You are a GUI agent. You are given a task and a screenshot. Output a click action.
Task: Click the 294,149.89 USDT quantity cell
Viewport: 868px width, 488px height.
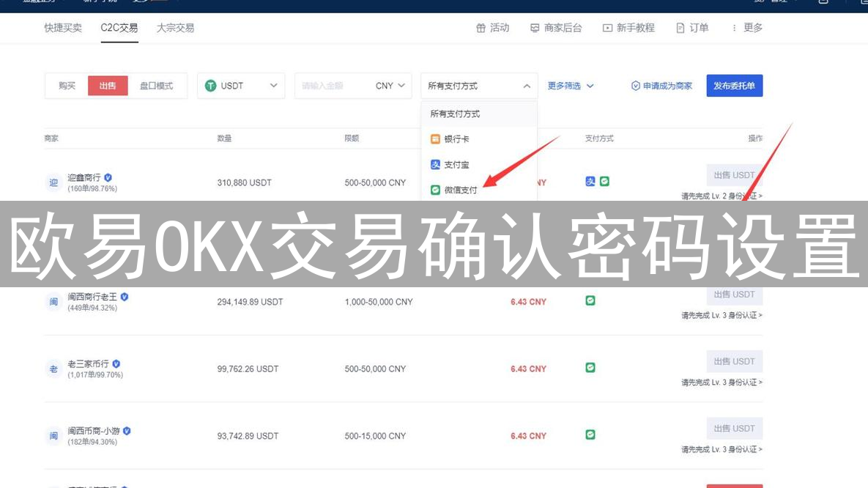coord(250,302)
